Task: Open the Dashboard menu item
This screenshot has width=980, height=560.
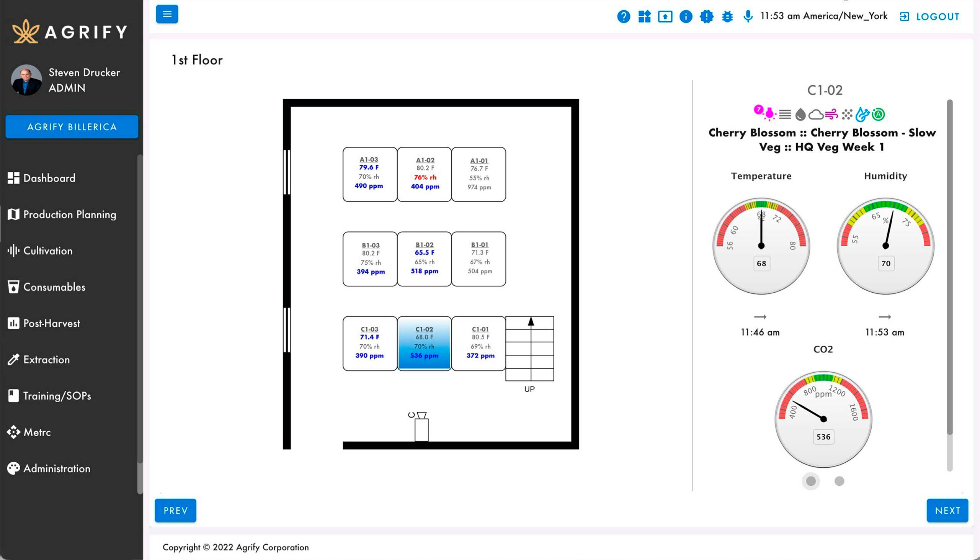Action: [x=41, y=178]
